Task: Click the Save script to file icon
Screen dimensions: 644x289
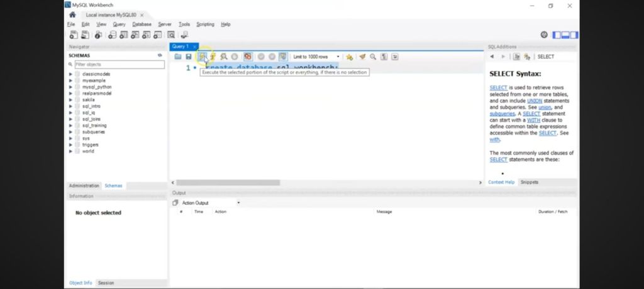Action: tap(188, 57)
